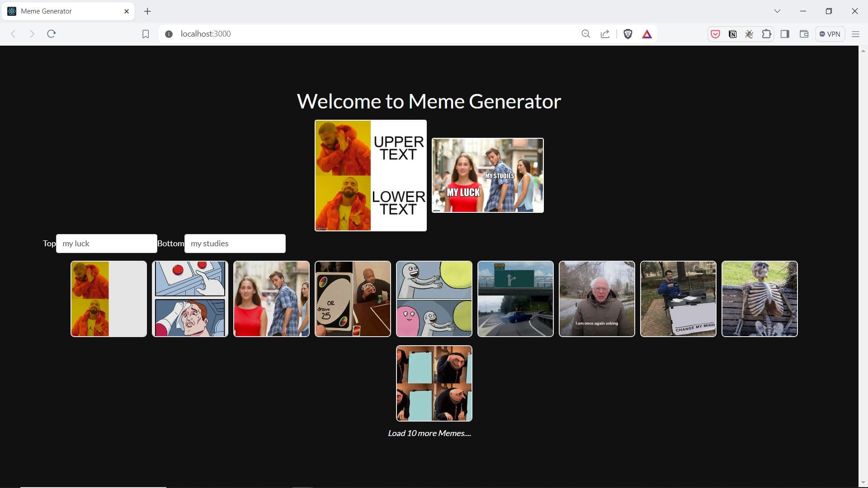The height and width of the screenshot is (488, 868).
Task: Open Brave Shields lion icon
Action: (x=627, y=34)
